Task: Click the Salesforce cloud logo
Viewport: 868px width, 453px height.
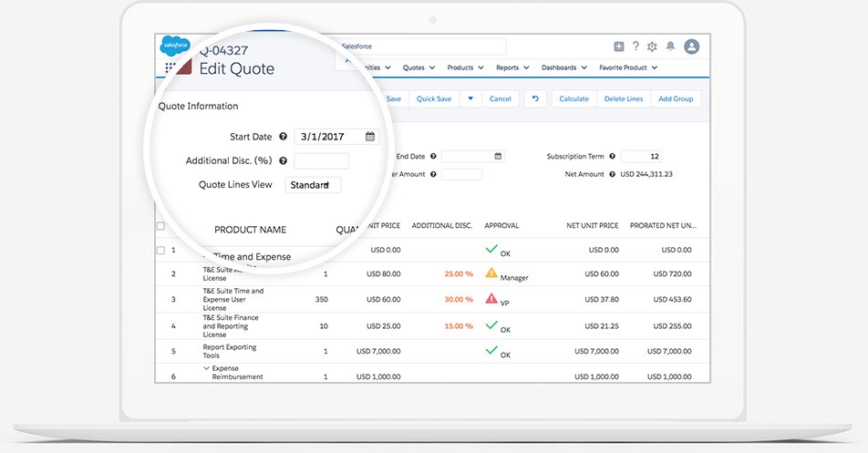Action: coord(175,46)
